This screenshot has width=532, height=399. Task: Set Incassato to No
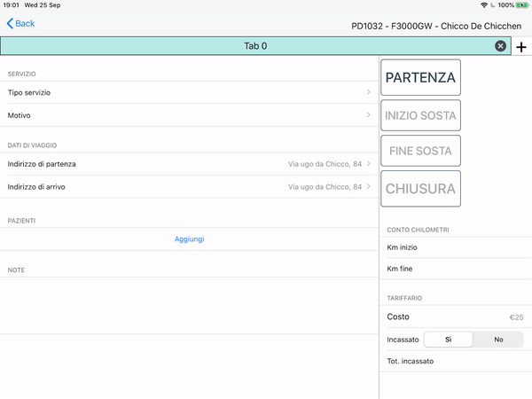[498, 340]
